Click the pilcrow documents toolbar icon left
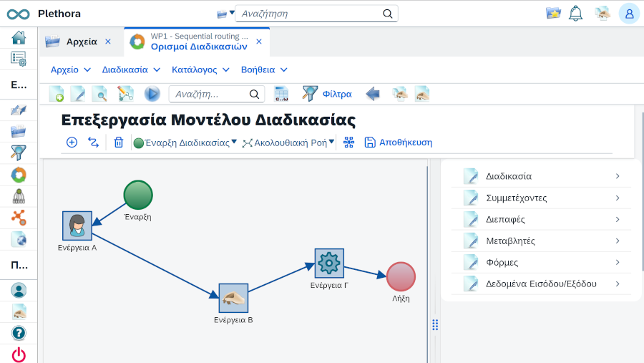The image size is (644, 363). coord(399,94)
